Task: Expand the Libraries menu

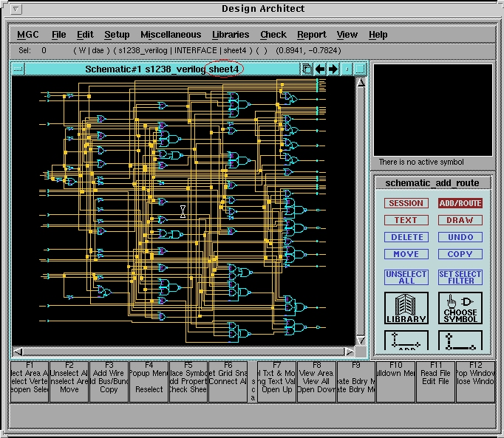Action: point(231,35)
